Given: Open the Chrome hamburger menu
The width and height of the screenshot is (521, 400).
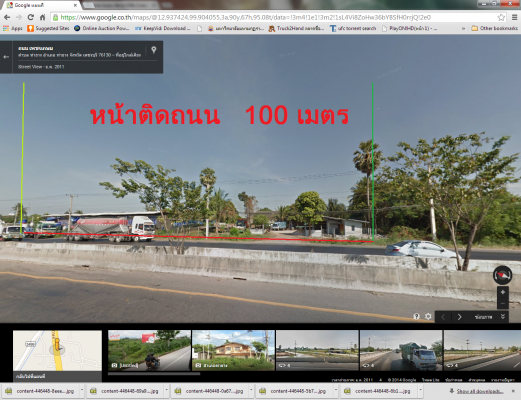Looking at the screenshot, I should coord(515,17).
